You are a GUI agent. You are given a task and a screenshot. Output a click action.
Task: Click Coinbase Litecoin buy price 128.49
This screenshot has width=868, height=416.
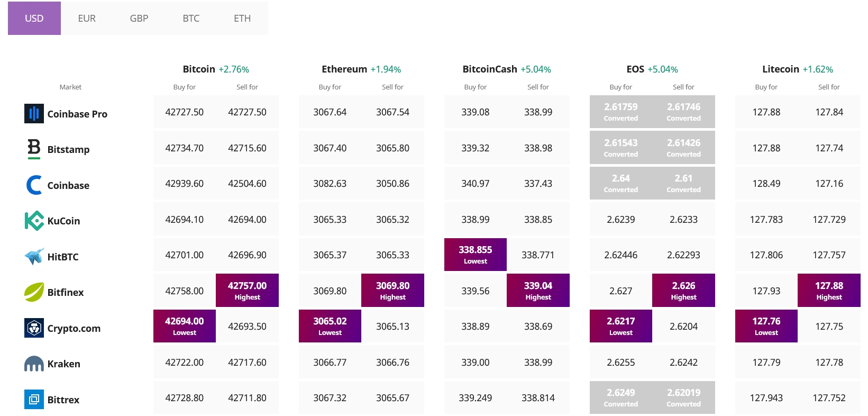pyautogui.click(x=766, y=184)
